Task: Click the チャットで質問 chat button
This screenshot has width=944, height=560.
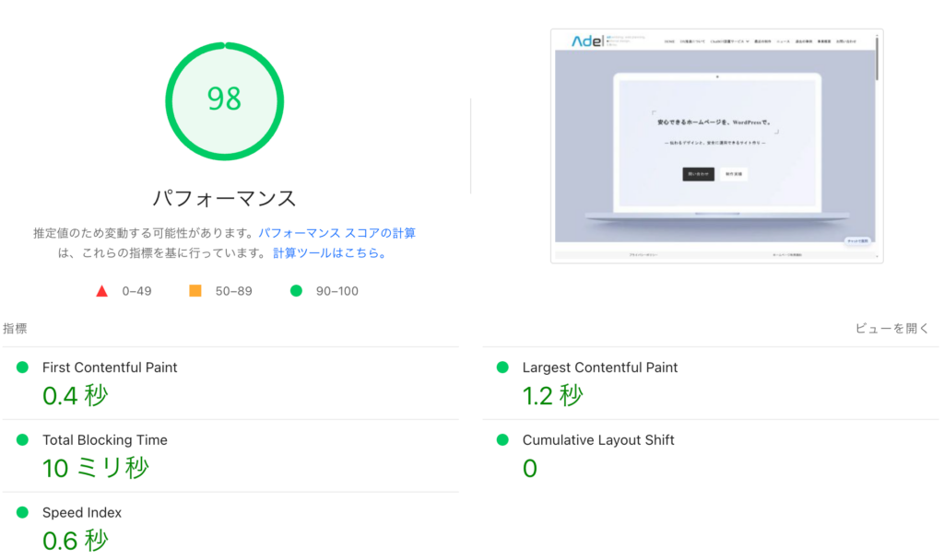Action: [858, 241]
